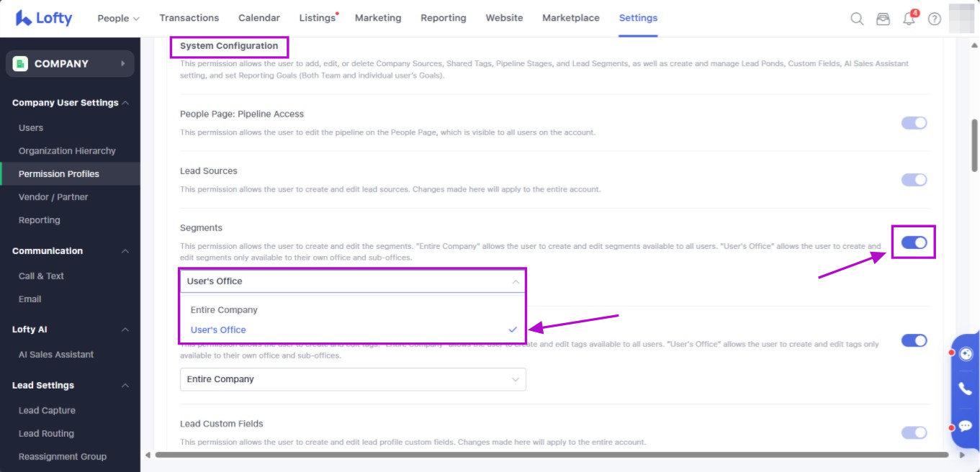Collapse the Company User Settings section
The image size is (980, 472).
coord(125,103)
